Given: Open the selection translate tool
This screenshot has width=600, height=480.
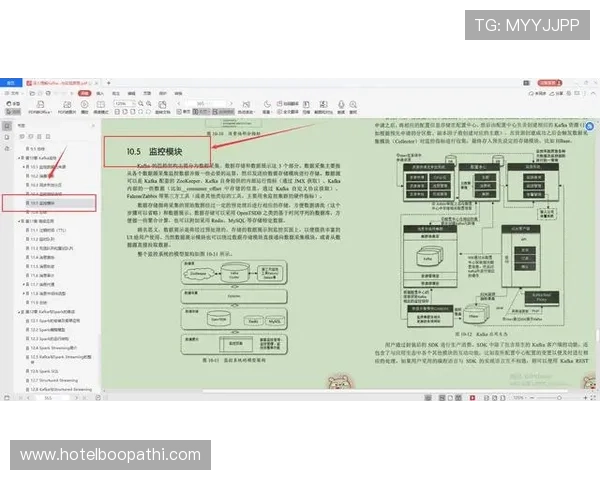Looking at the screenshot, I should pos(287,104).
